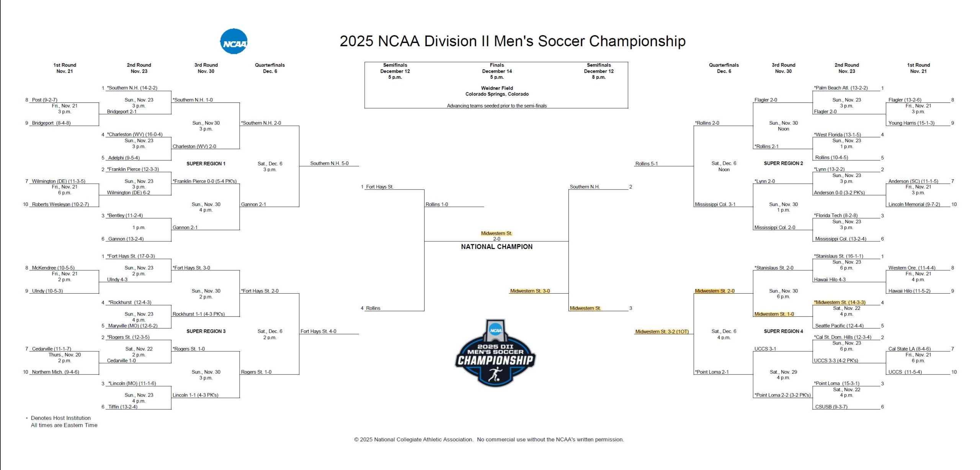The height and width of the screenshot is (470, 980).
Task: Click highlighted Midwestern St. 3-0 semifinal result
Action: [530, 291]
